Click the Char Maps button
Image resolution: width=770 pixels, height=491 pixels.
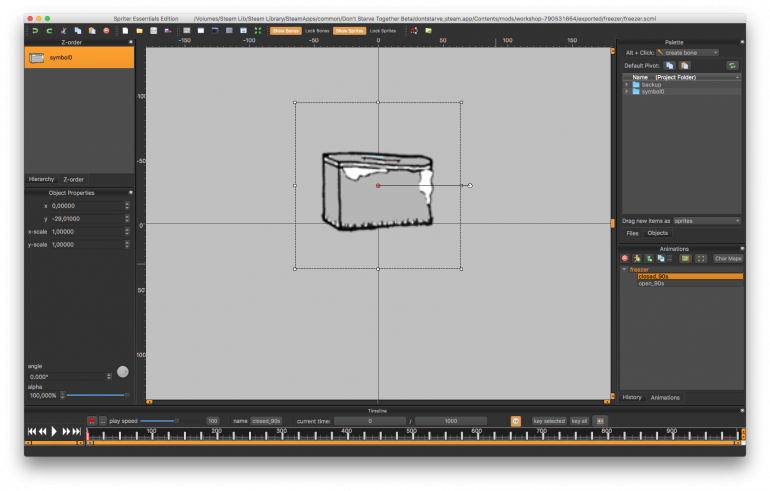click(x=728, y=258)
